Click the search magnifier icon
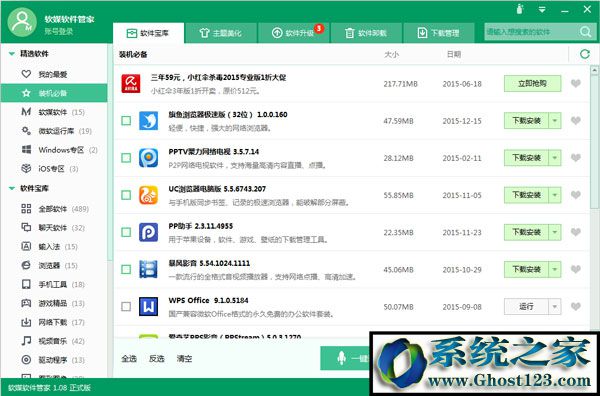Image resolution: width=600 pixels, height=396 pixels. tap(585, 32)
